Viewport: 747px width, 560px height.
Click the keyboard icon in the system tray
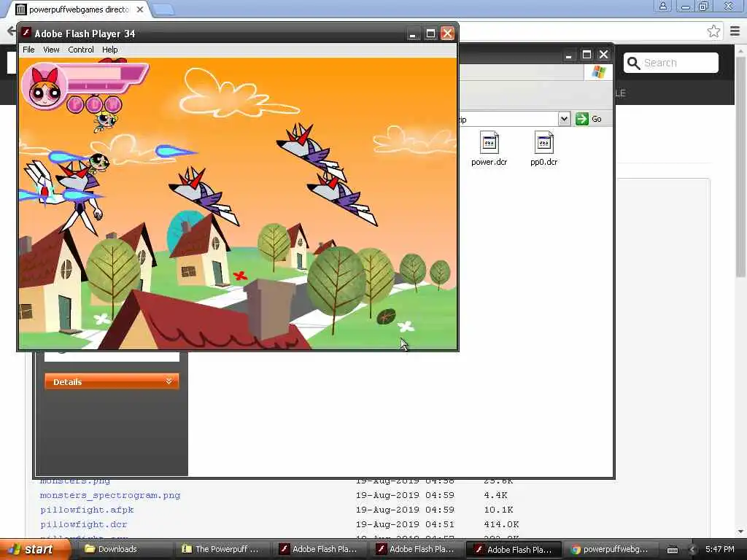672,550
